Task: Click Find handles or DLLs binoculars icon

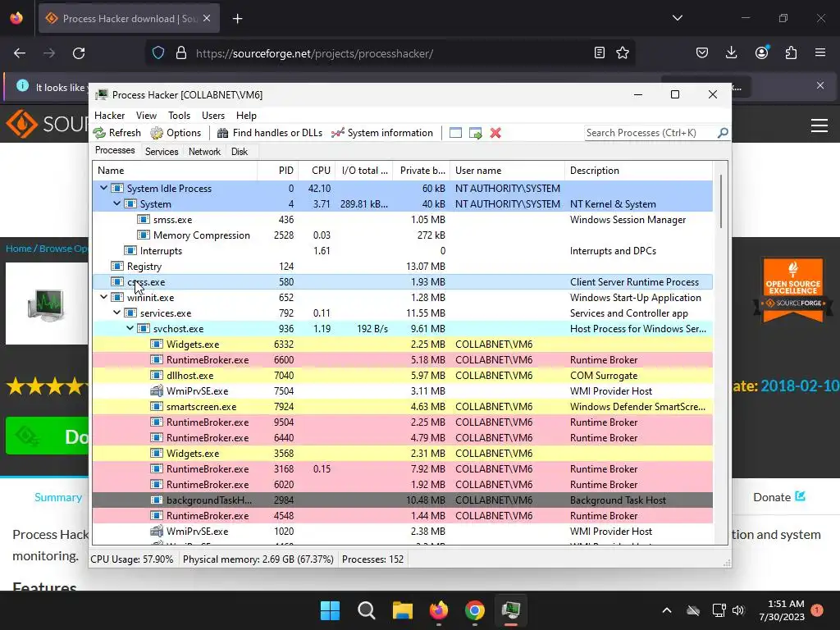Action: point(223,133)
